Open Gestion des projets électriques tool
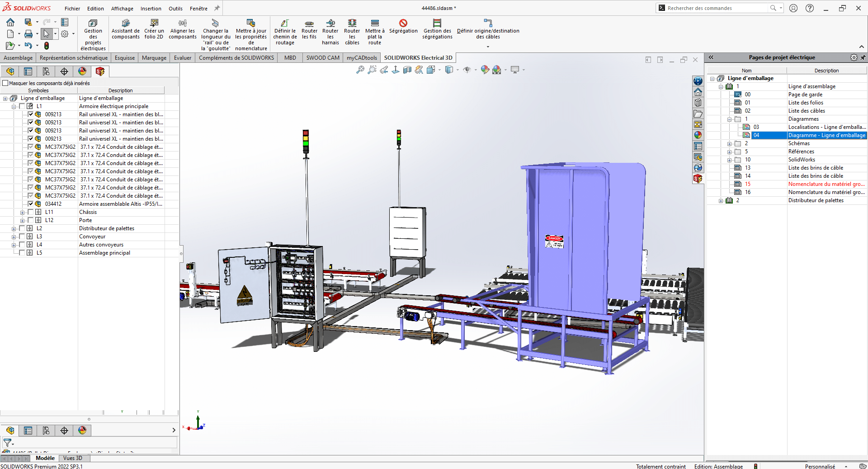 pos(93,34)
